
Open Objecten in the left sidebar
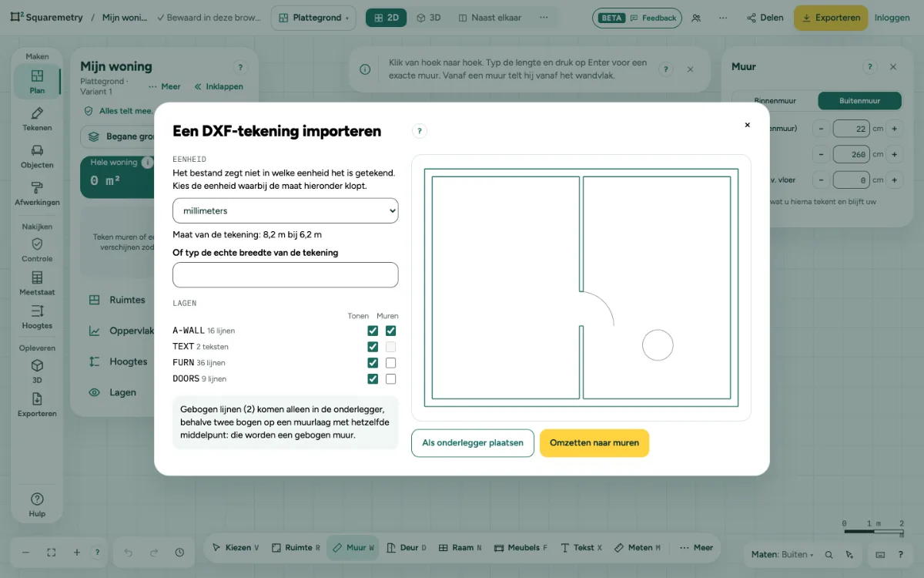(x=37, y=156)
